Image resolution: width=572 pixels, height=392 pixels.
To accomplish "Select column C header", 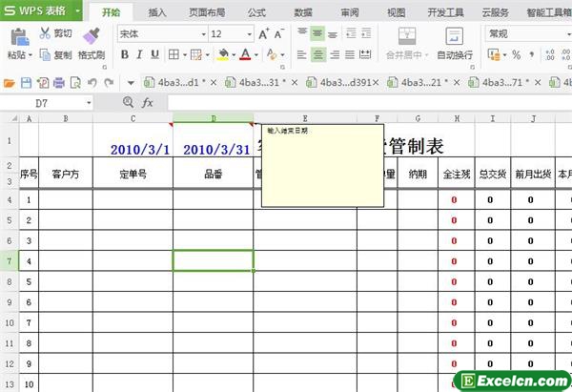I will 133,118.
